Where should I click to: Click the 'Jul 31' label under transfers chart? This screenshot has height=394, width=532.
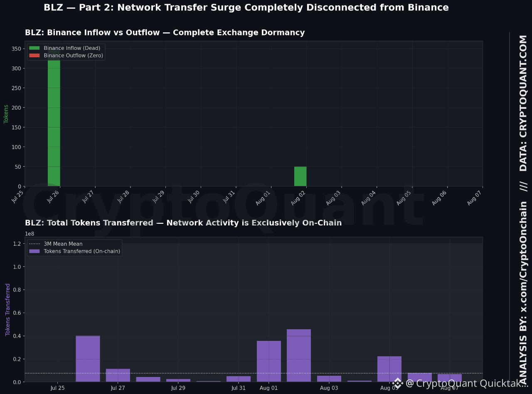[239, 388]
